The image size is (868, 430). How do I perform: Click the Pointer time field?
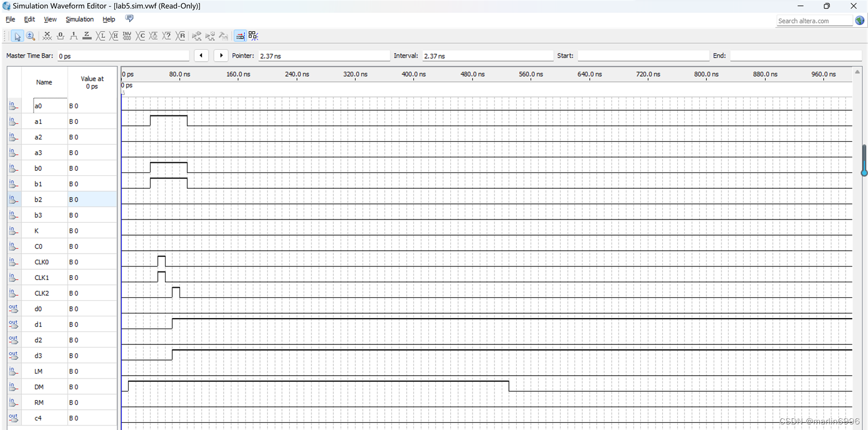pos(324,56)
